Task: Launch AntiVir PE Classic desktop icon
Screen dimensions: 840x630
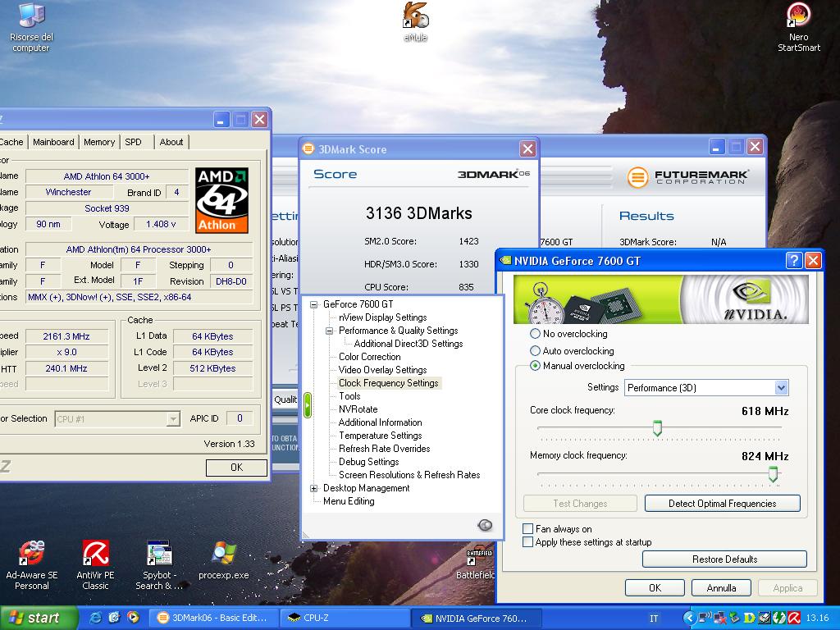Action: (95, 565)
